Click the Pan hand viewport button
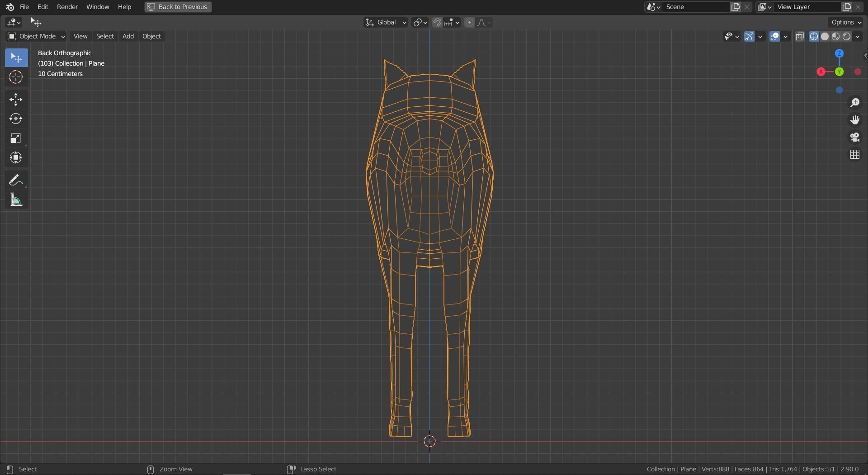868x475 pixels. (854, 120)
